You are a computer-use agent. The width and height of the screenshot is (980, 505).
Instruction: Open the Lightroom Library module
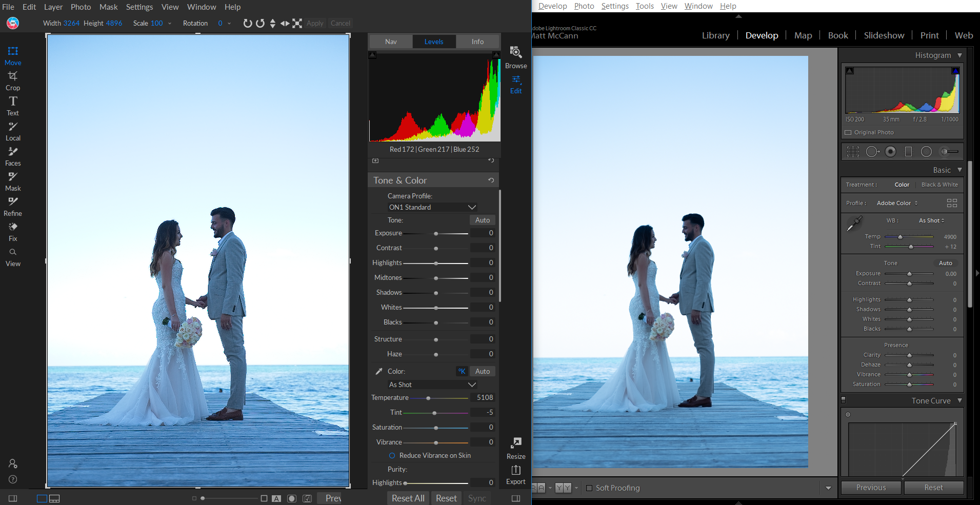(715, 35)
